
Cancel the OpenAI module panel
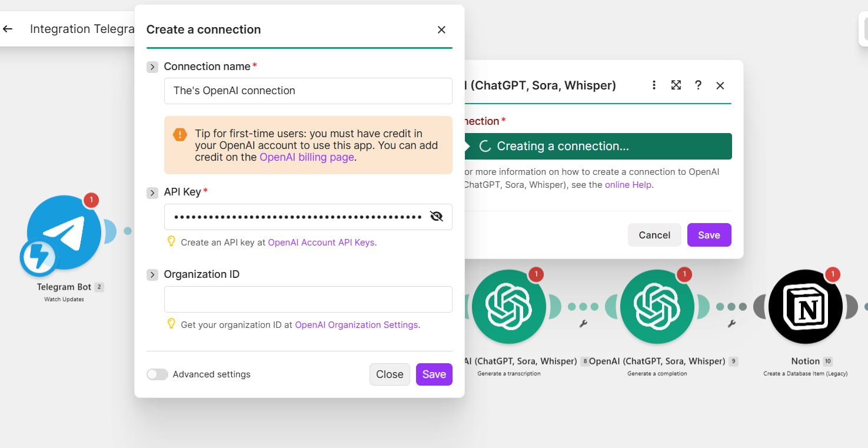click(x=654, y=235)
